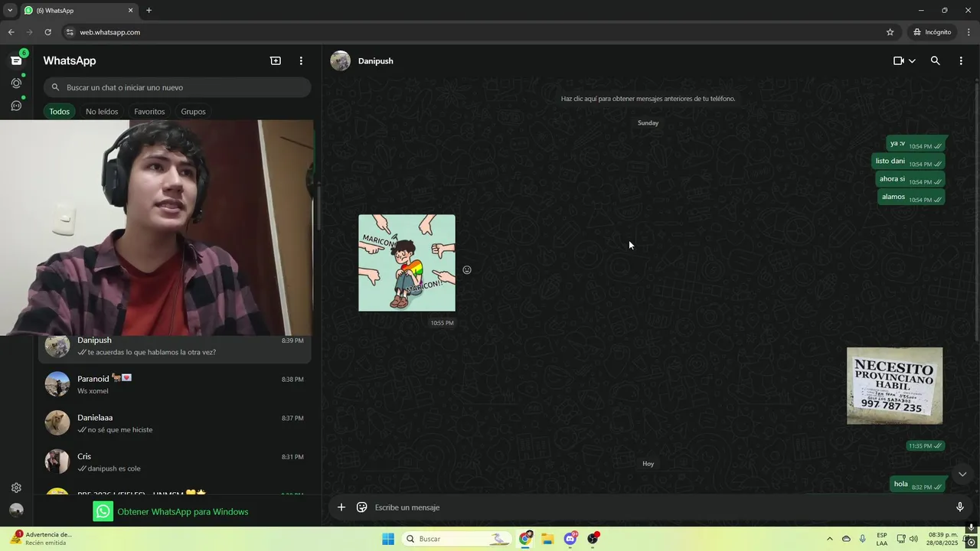Open the Cris chat
The height and width of the screenshot is (551, 980).
(x=175, y=462)
